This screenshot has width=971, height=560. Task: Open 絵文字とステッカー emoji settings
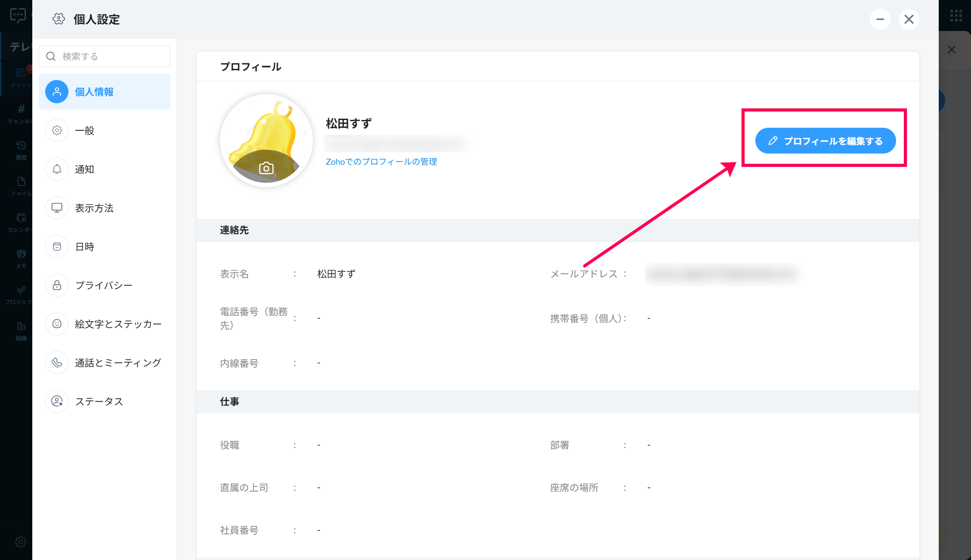pyautogui.click(x=118, y=324)
